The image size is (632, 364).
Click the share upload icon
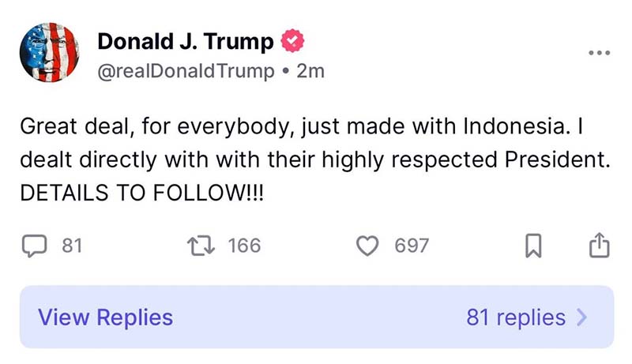click(x=599, y=246)
